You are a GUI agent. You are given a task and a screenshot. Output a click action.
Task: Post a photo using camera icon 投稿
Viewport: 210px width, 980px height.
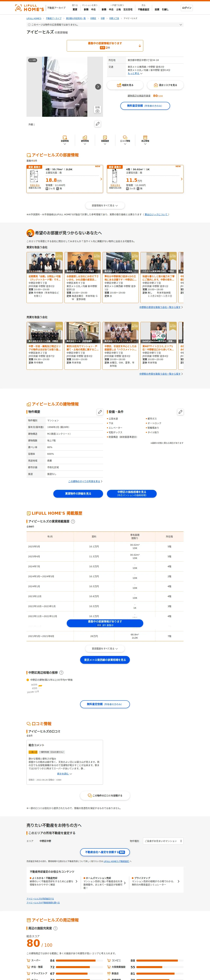[98, 109]
